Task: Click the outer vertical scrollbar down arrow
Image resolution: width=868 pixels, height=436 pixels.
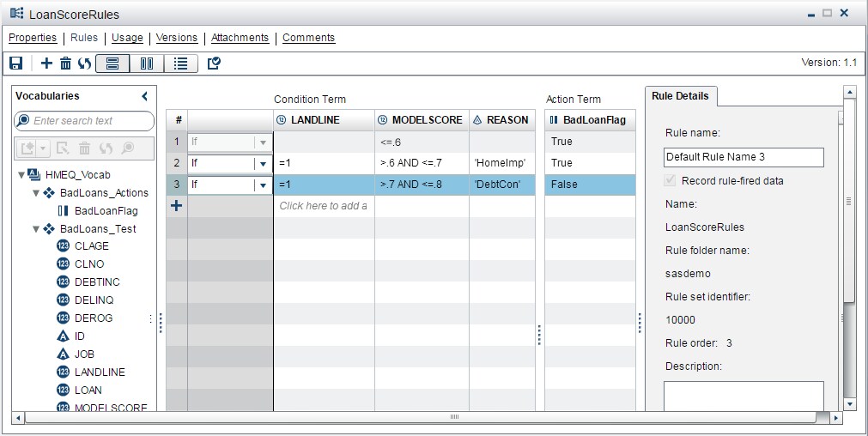Action: (849, 404)
